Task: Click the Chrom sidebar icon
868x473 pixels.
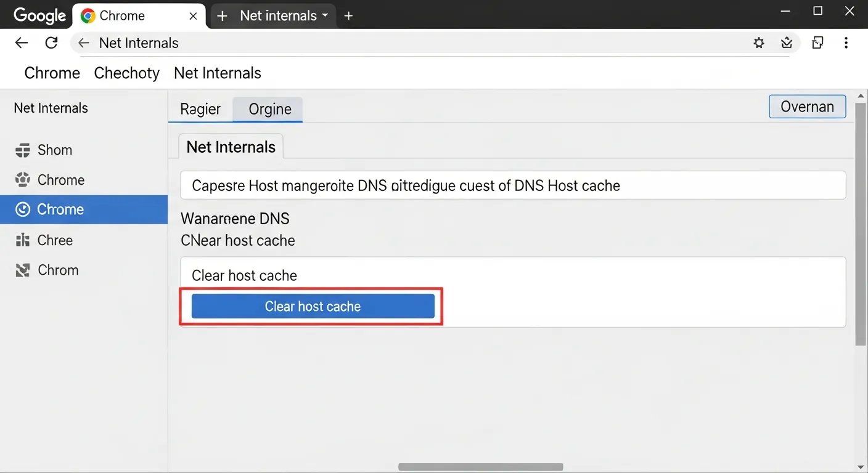Action: pos(23,270)
